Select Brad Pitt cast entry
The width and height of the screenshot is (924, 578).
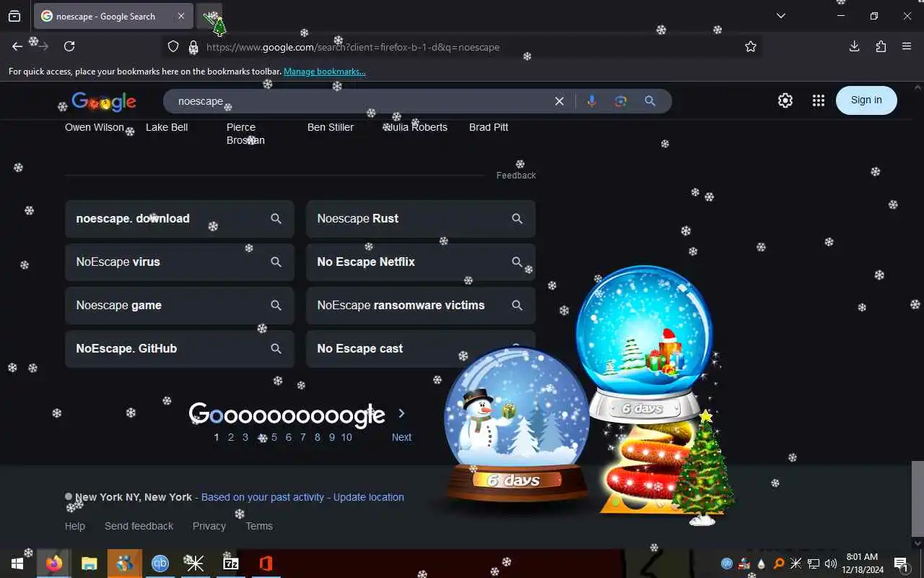489,127
